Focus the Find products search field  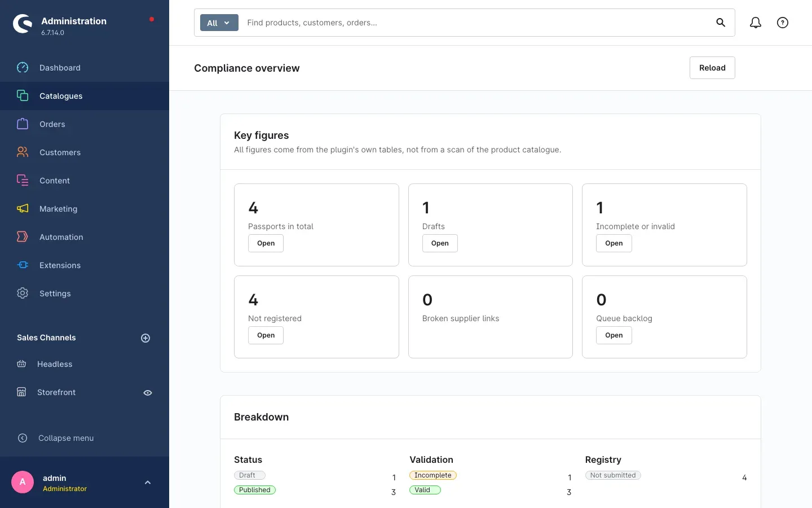pos(476,23)
